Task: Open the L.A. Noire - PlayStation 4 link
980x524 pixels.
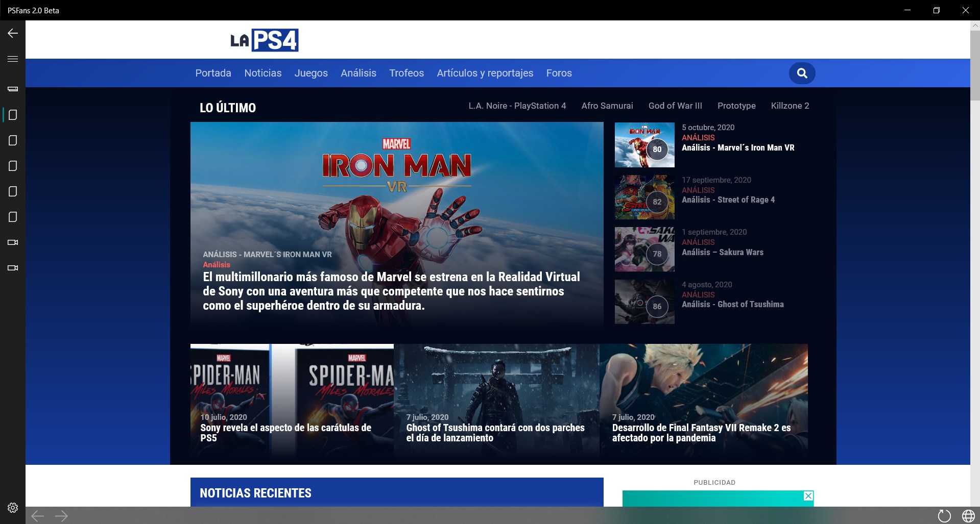Action: coord(517,106)
